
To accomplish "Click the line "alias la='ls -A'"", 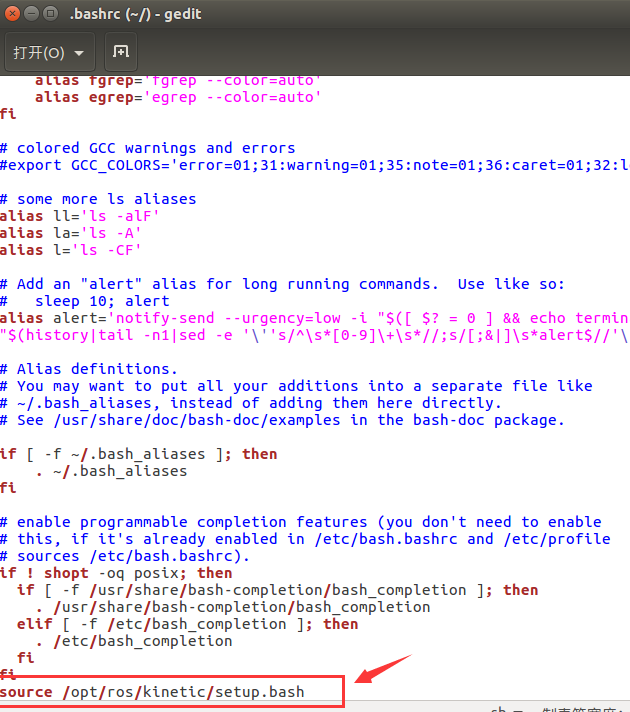I will click(x=70, y=233).
